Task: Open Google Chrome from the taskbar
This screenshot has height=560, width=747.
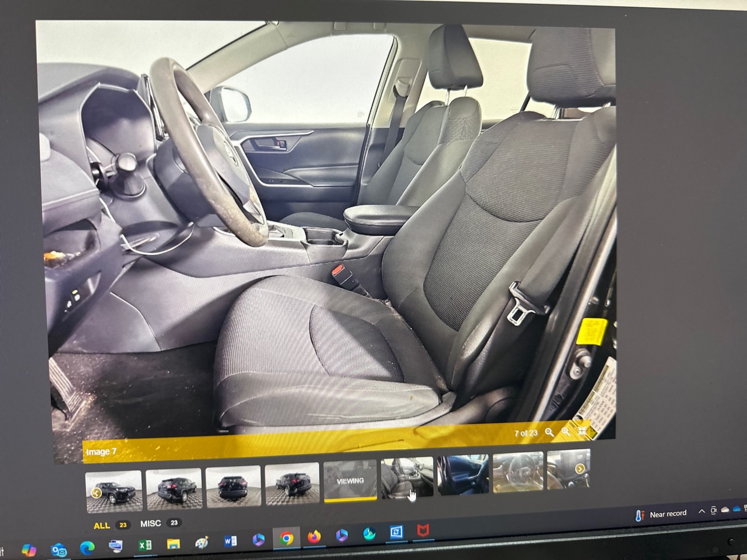Action: (x=286, y=538)
